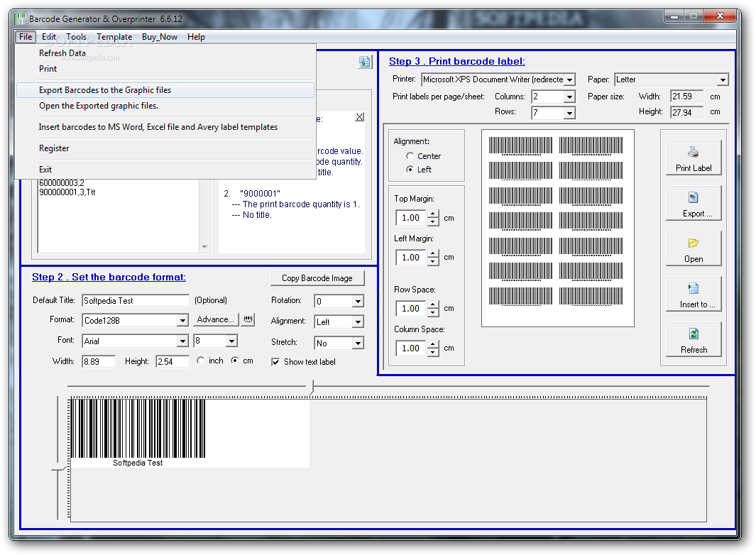Decrease the Left Margin spinner value
756x555 pixels.
point(433,261)
